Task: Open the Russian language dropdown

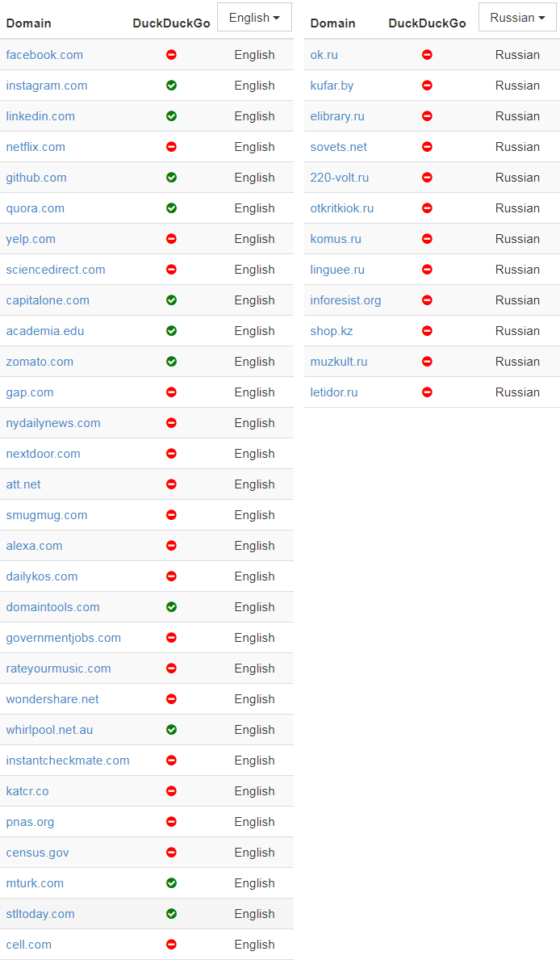Action: [x=517, y=17]
